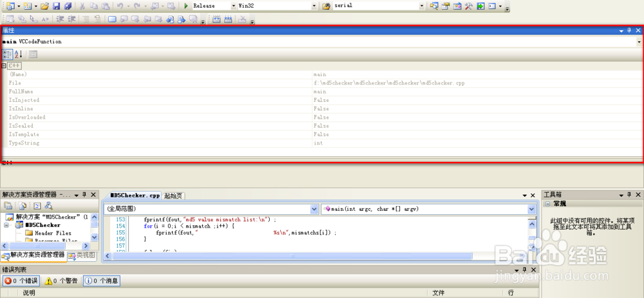Viewport: 644px width, 298px height.
Task: Click the Add New Item toolbar icon
Action: [28, 6]
